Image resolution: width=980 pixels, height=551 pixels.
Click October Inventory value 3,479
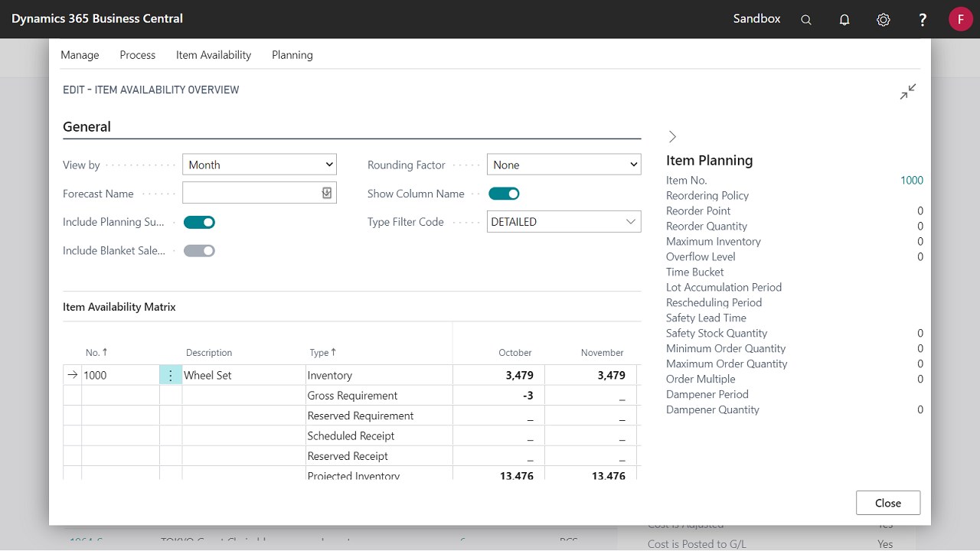click(x=520, y=375)
